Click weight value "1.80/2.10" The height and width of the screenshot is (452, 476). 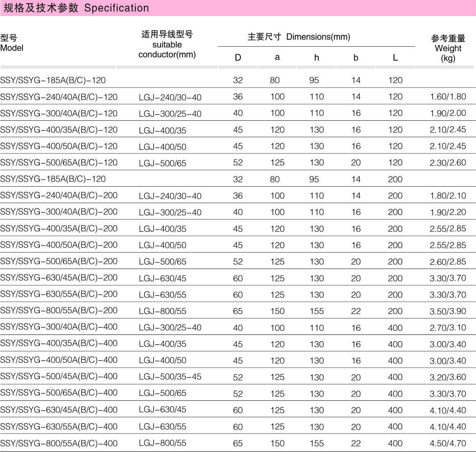click(x=448, y=196)
